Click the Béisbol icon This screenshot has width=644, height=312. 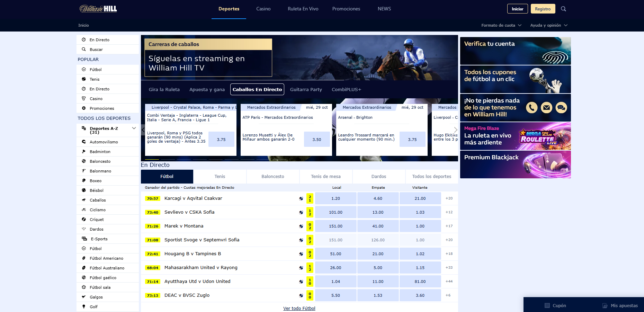pyautogui.click(x=84, y=190)
